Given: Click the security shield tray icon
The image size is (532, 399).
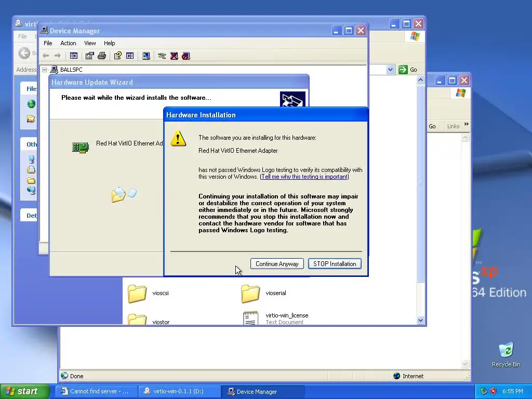Looking at the screenshot, I should click(x=494, y=391).
